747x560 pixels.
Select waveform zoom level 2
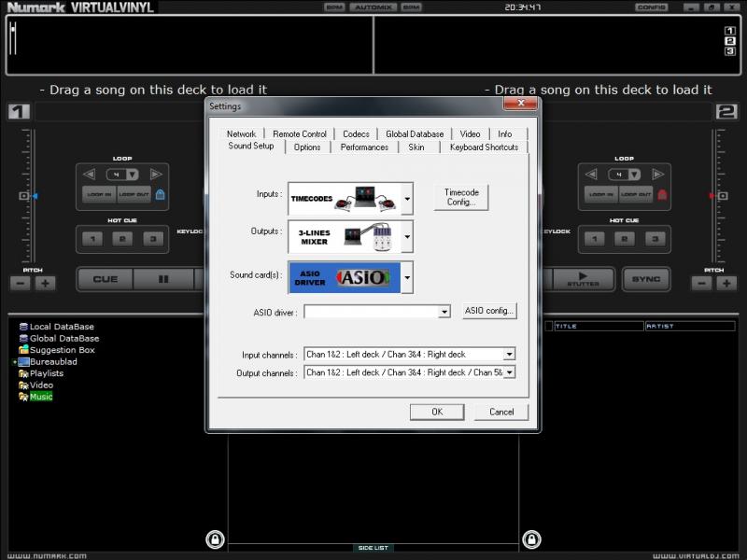point(729,41)
